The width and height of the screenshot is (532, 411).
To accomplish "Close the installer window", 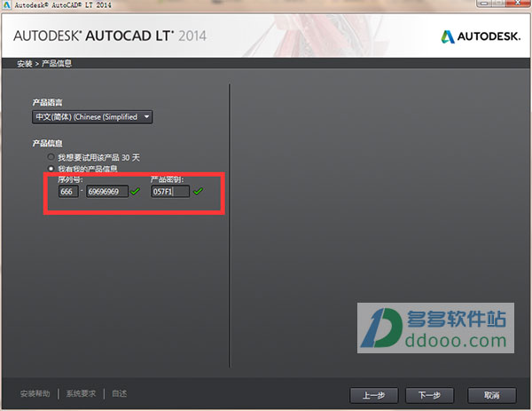I will pyautogui.click(x=518, y=3).
